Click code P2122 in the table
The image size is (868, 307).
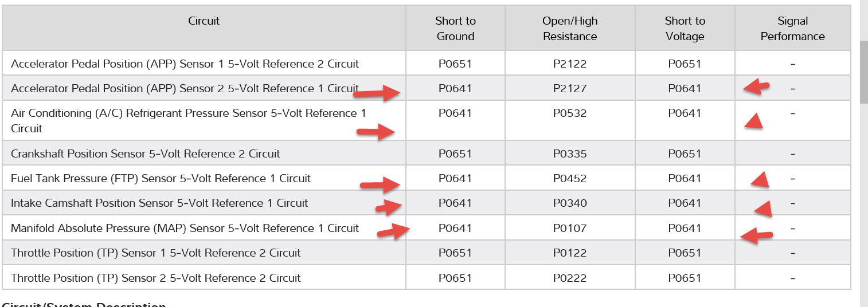coord(569,64)
